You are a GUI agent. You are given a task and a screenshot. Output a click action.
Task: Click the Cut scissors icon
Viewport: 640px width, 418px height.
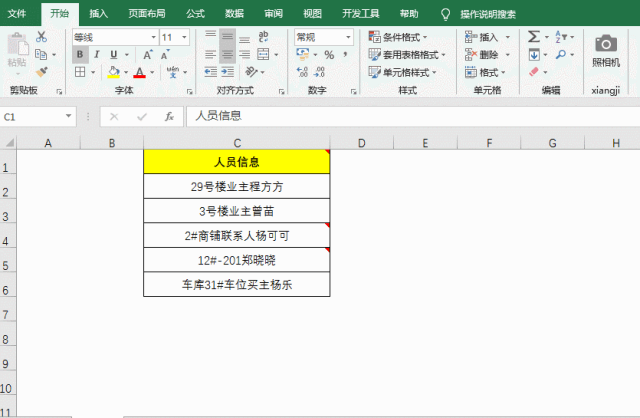(41, 37)
